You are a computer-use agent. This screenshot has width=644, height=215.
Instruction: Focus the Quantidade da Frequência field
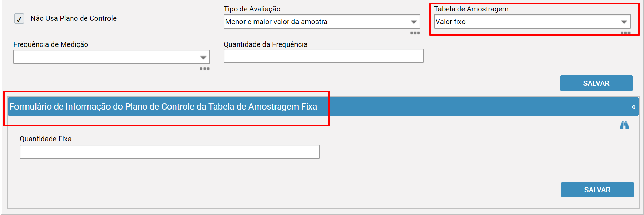[x=323, y=56]
